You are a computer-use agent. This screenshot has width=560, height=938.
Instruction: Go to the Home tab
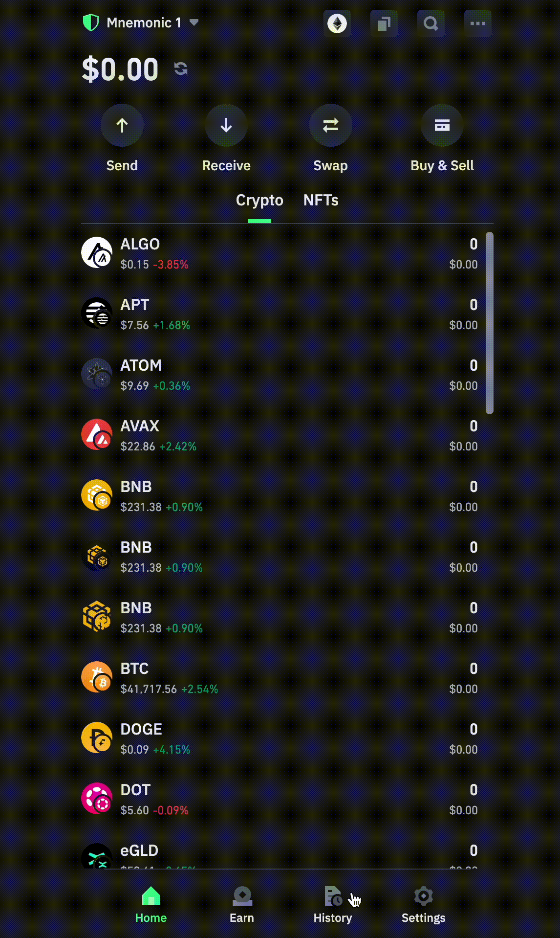pos(151,905)
